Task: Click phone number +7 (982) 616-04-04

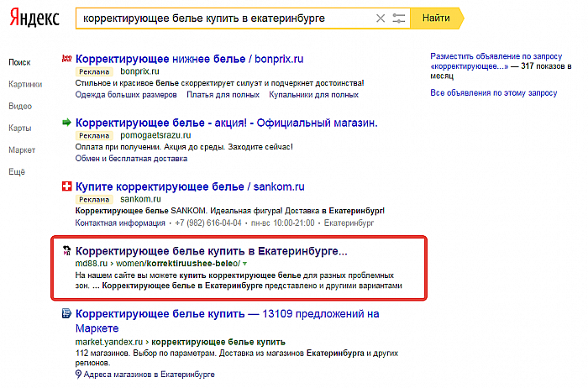Action: (x=208, y=223)
